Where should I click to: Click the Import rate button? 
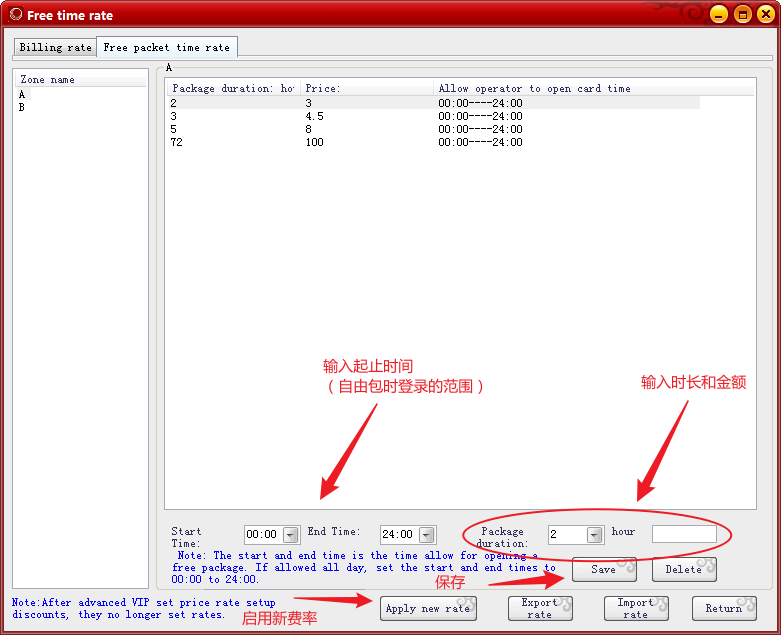coord(636,609)
